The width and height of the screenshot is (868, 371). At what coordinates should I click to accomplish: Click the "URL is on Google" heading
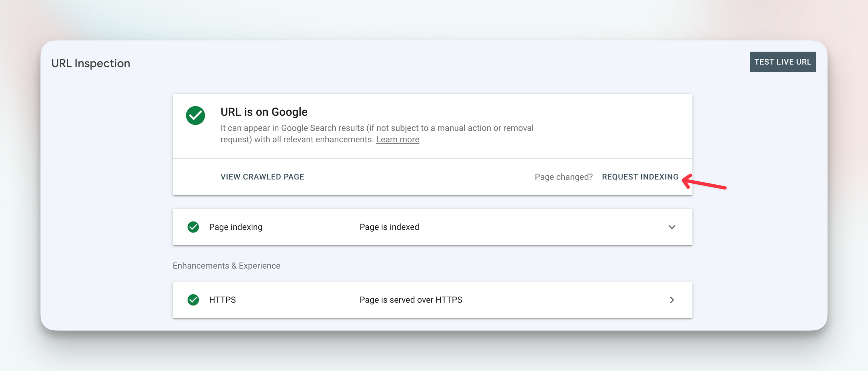(x=264, y=112)
